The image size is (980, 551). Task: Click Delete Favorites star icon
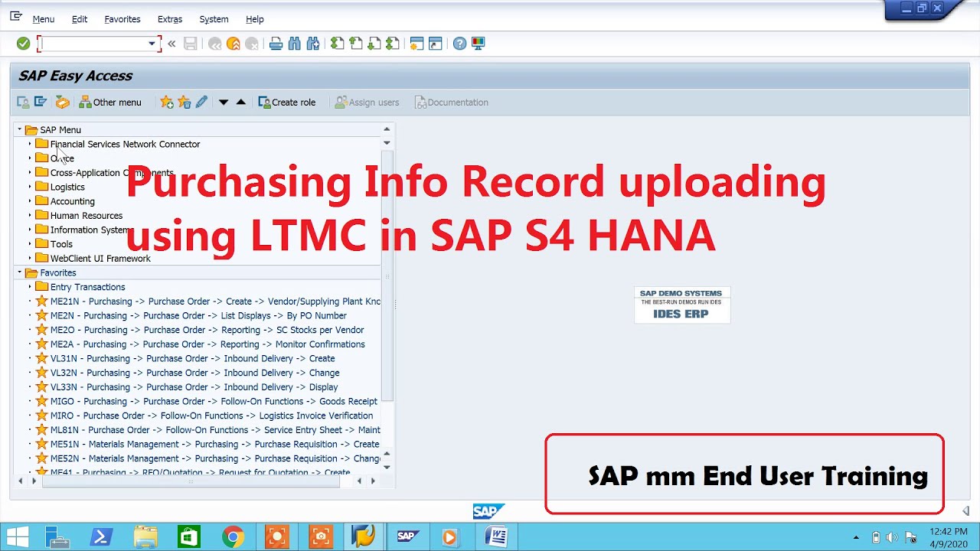pyautogui.click(x=184, y=102)
